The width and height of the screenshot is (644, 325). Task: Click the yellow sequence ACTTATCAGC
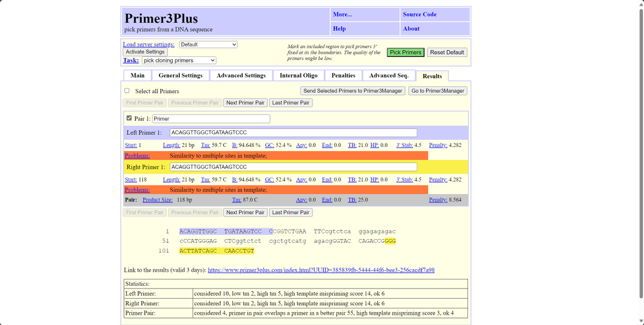click(198, 251)
